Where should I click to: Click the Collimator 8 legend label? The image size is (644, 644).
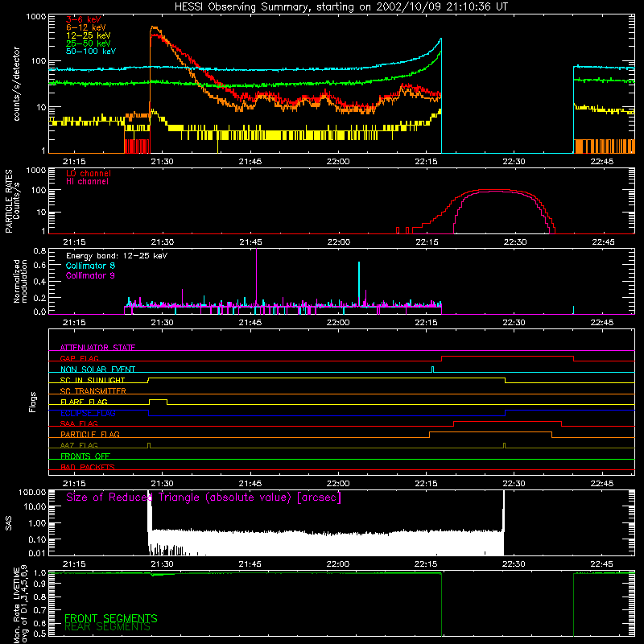(90, 266)
